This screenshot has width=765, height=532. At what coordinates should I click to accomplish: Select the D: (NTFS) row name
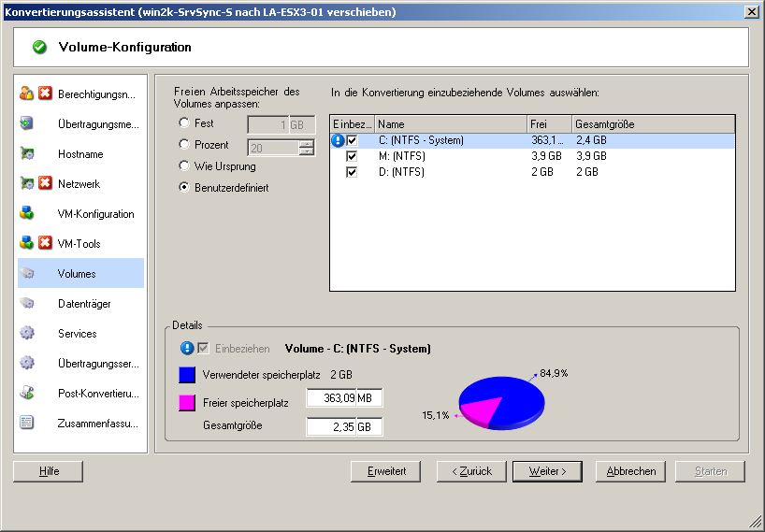tap(401, 172)
